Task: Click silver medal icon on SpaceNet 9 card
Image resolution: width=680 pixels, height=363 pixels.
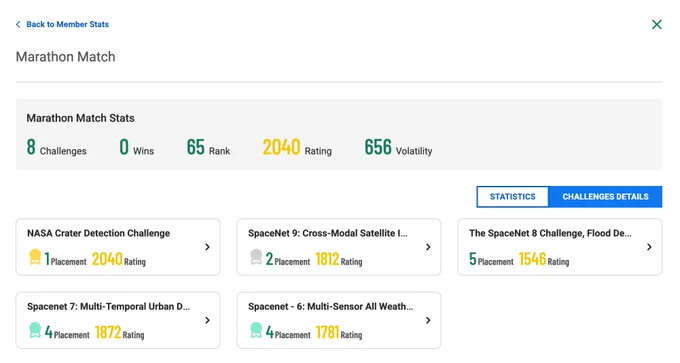Action: click(x=256, y=257)
